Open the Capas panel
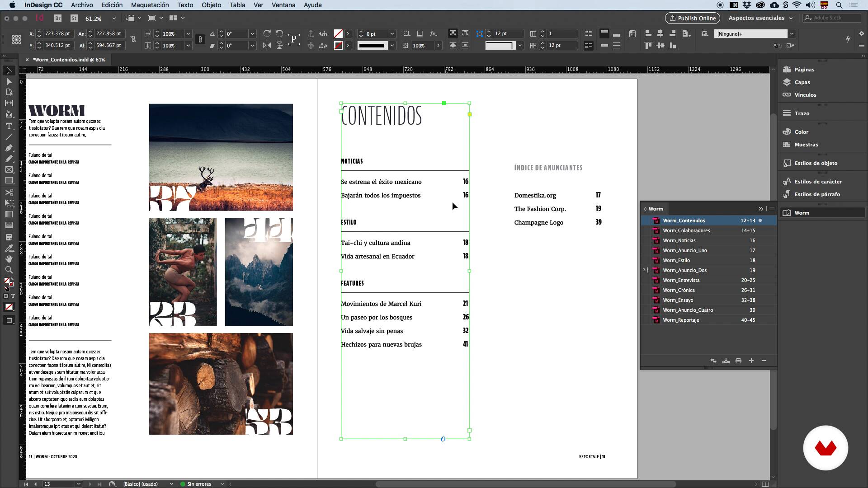Viewport: 868px width, 488px height. [802, 82]
